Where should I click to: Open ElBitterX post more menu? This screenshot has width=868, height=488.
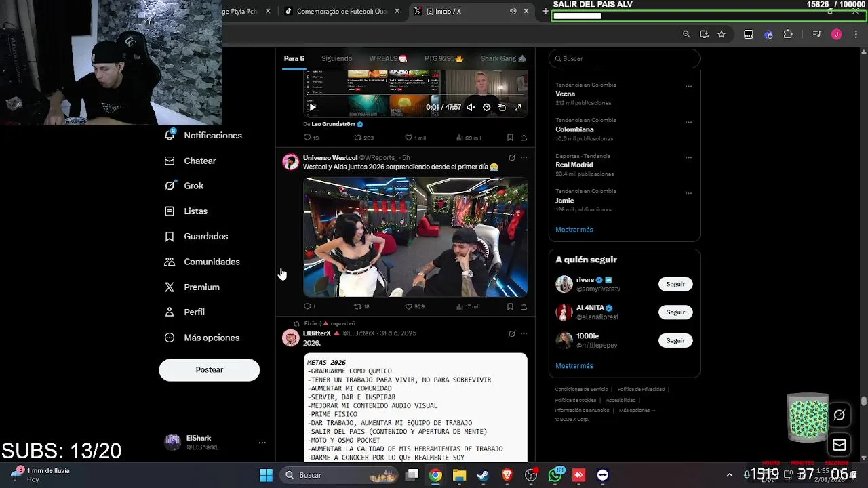[524, 333]
